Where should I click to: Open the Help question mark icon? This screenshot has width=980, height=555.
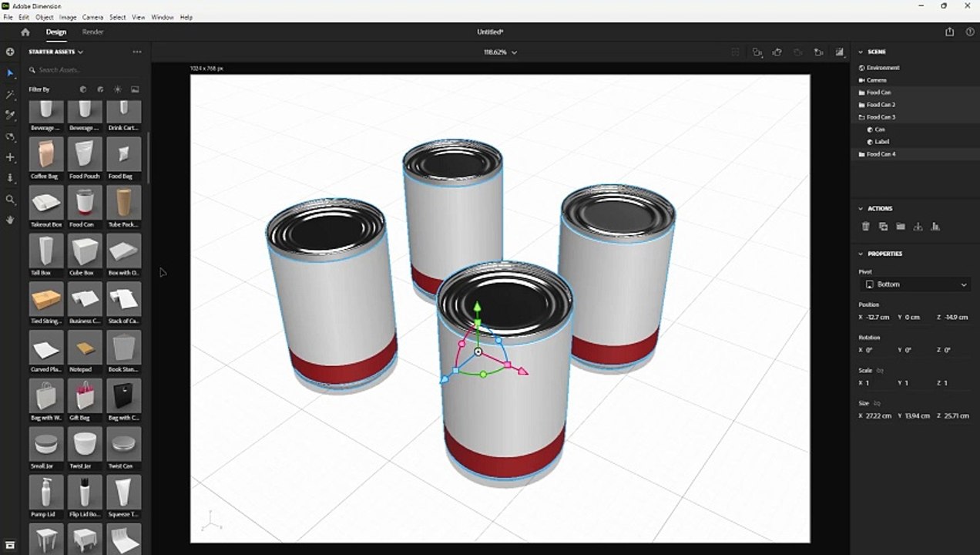969,32
